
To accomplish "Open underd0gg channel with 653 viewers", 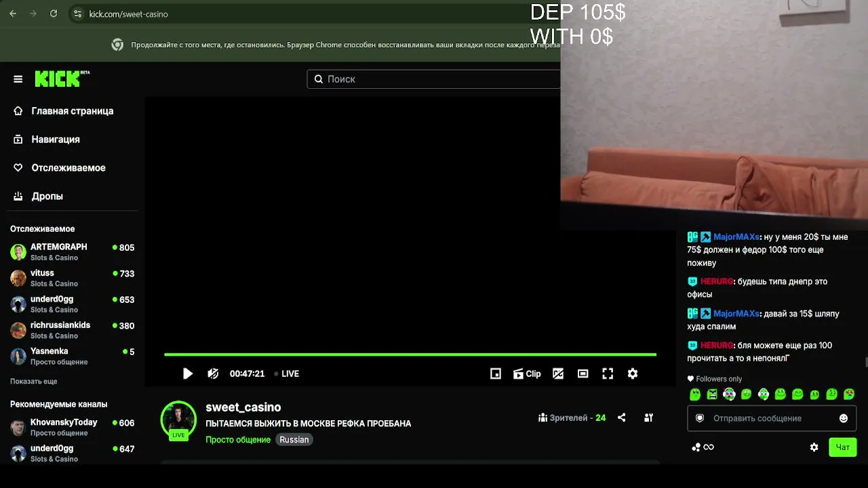I will [72, 304].
